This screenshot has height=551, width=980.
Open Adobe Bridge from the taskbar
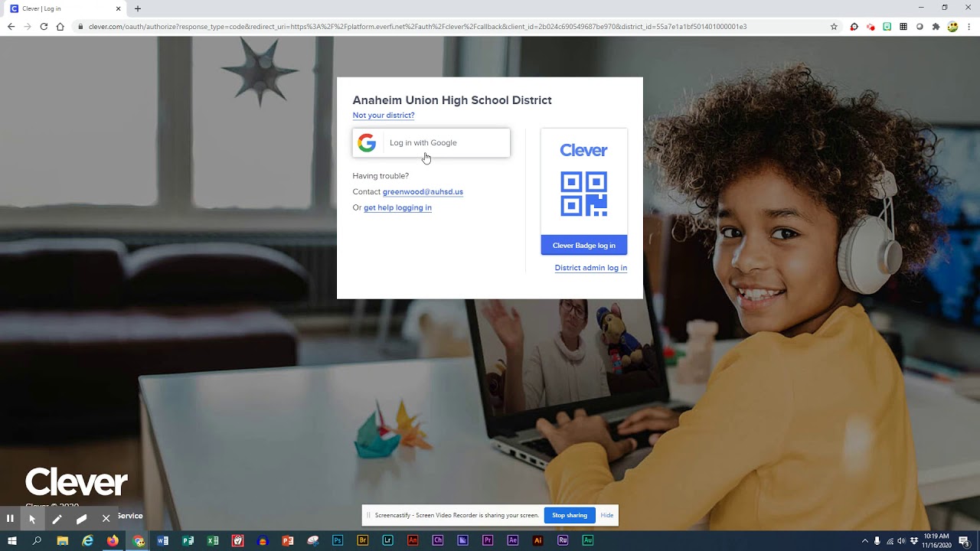click(x=363, y=540)
